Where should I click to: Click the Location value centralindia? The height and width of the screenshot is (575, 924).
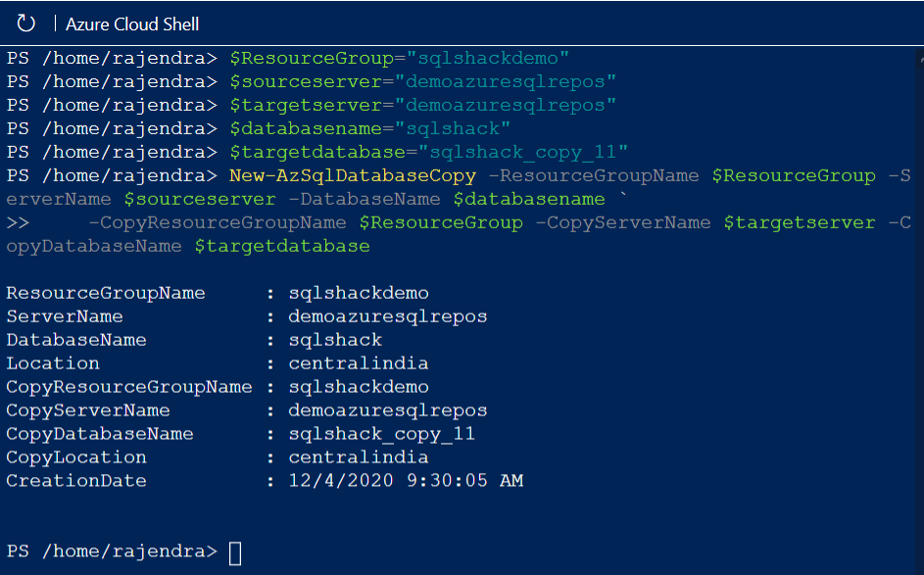pyautogui.click(x=358, y=363)
